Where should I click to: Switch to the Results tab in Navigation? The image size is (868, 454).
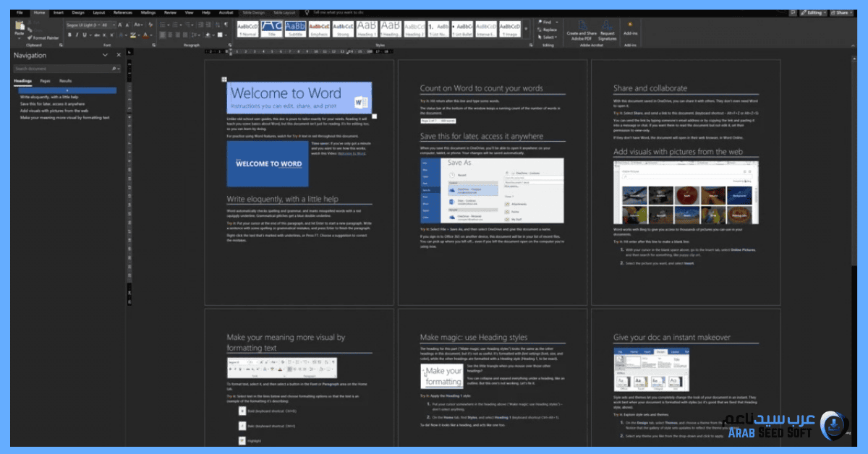[65, 81]
